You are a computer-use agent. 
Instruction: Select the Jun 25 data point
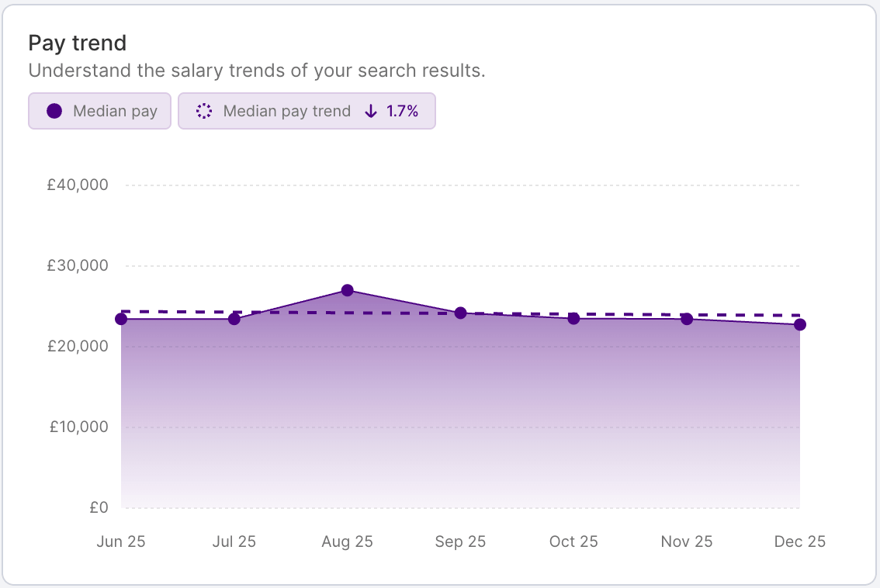pyautogui.click(x=121, y=318)
